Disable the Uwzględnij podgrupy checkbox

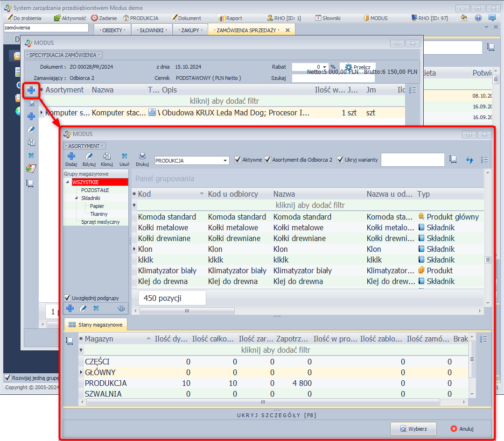click(x=68, y=298)
